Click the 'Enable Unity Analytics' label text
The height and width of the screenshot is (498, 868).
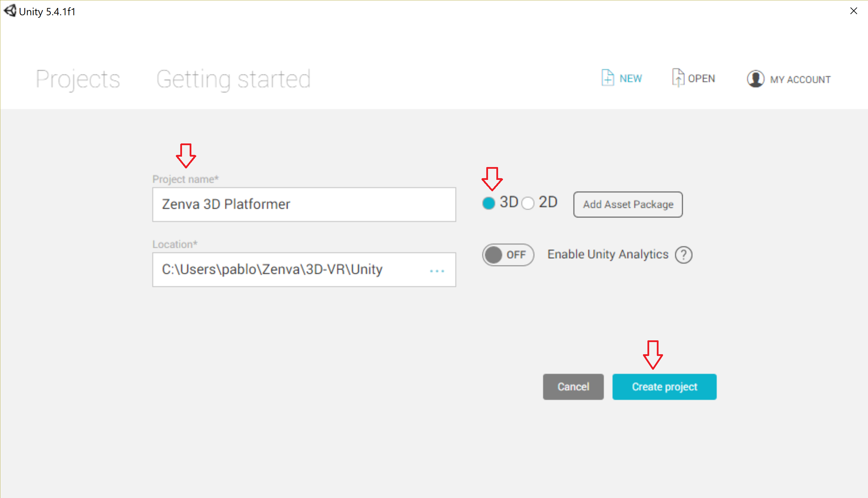(x=608, y=255)
